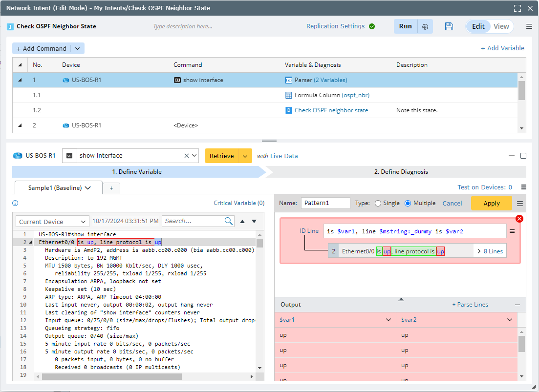Jump to previous search result arrow
The height and width of the screenshot is (392, 539).
242,221
